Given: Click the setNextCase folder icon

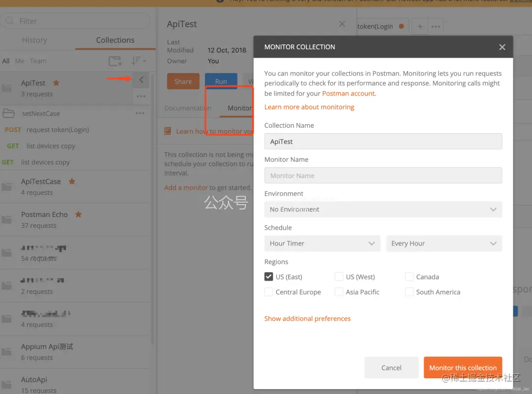Looking at the screenshot, I should click(x=8, y=113).
